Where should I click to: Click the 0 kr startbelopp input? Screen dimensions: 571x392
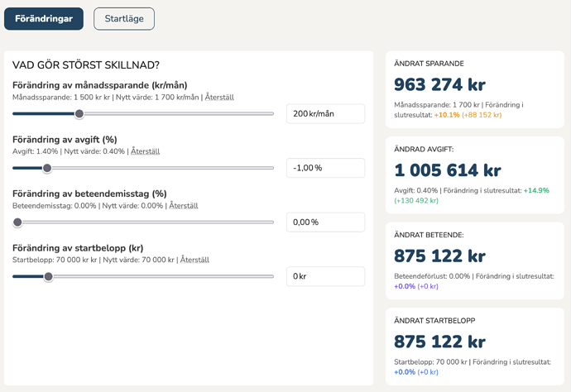325,276
